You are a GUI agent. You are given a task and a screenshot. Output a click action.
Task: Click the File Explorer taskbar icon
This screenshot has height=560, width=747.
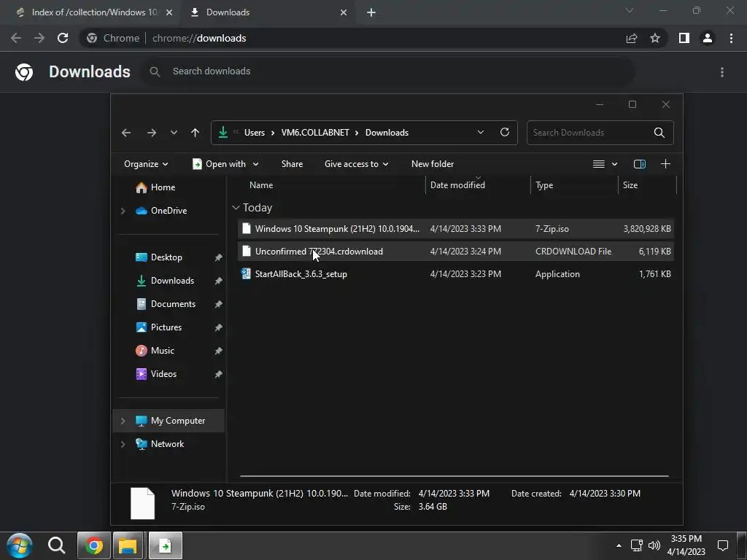tap(128, 545)
